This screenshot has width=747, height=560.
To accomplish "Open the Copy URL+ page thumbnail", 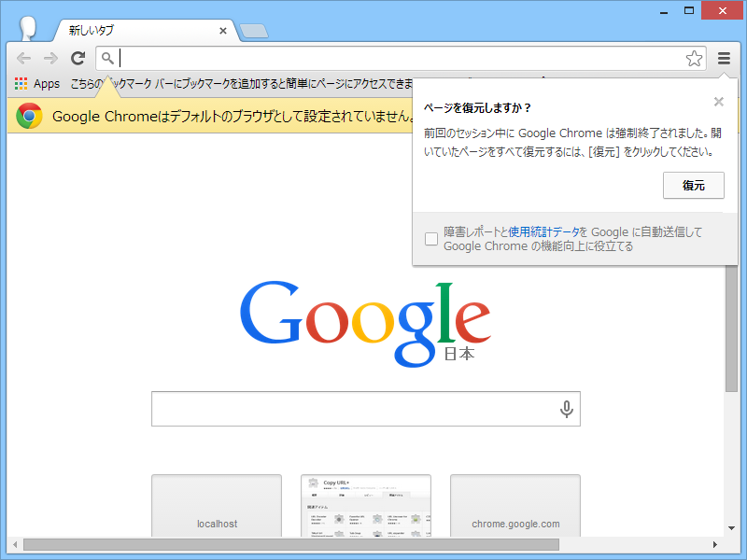I will point(366,506).
